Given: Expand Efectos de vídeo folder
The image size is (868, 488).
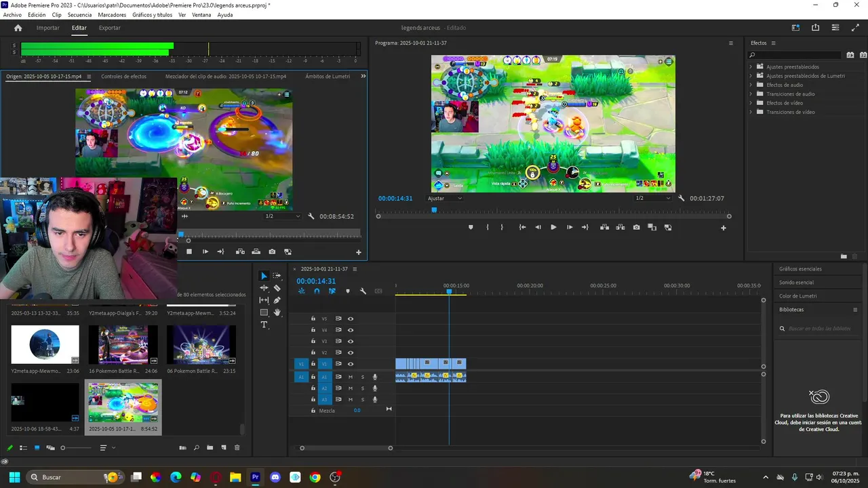Looking at the screenshot, I should pos(751,103).
